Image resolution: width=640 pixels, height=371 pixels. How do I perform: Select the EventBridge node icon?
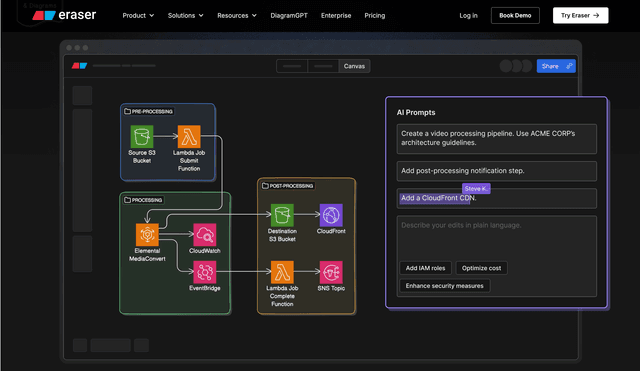coord(204,272)
